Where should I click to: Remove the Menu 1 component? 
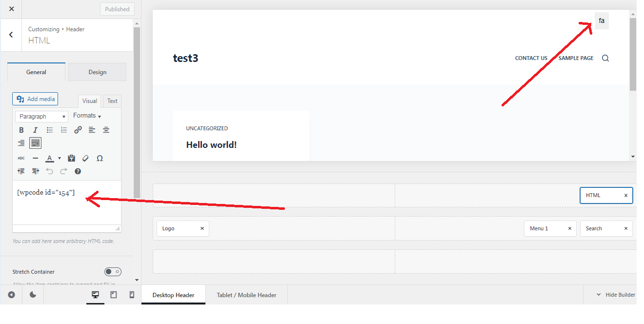pyautogui.click(x=569, y=228)
